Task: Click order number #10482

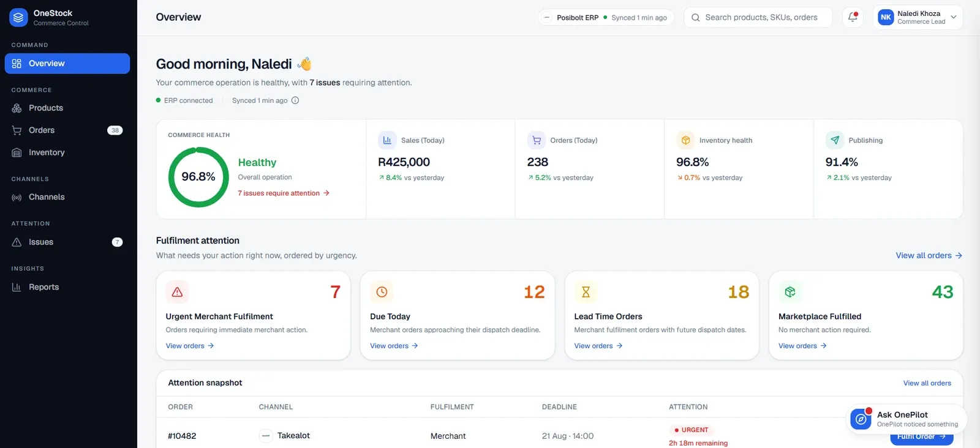Action: click(182, 436)
